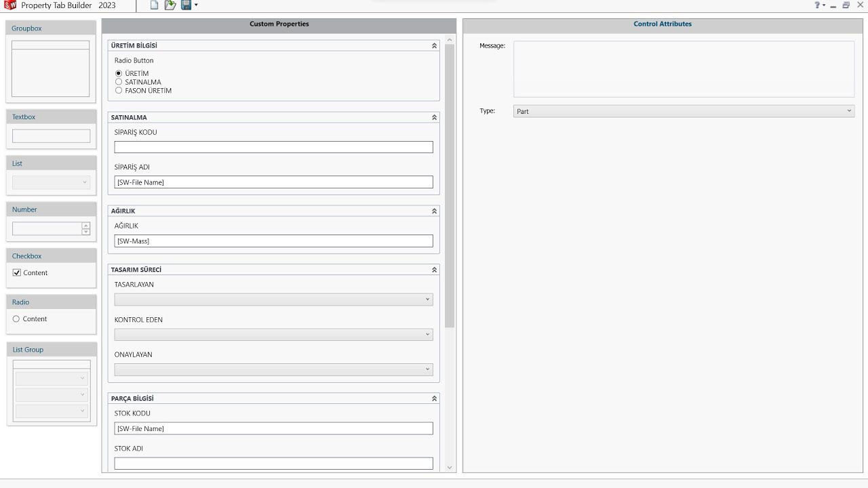Open the KONTROL EDEN dropdown list
The width and height of the screenshot is (868, 488).
(x=273, y=335)
